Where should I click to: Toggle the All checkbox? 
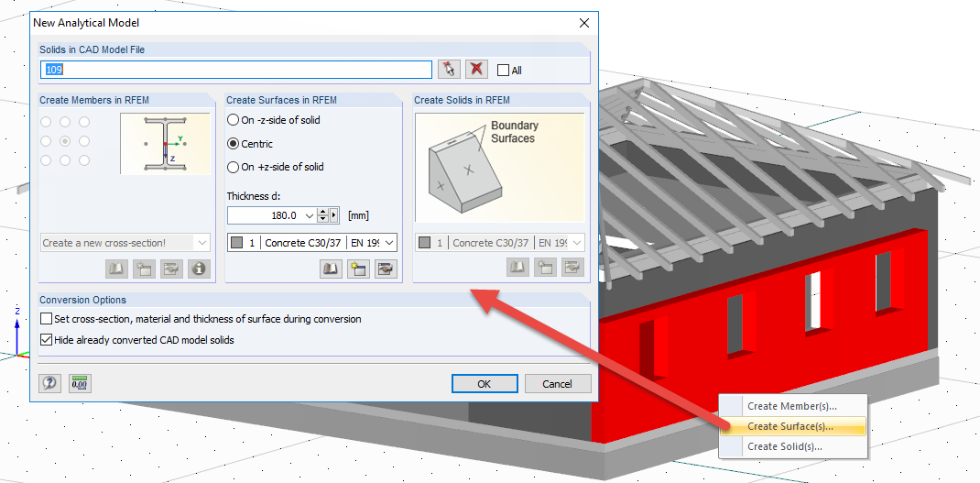point(503,70)
